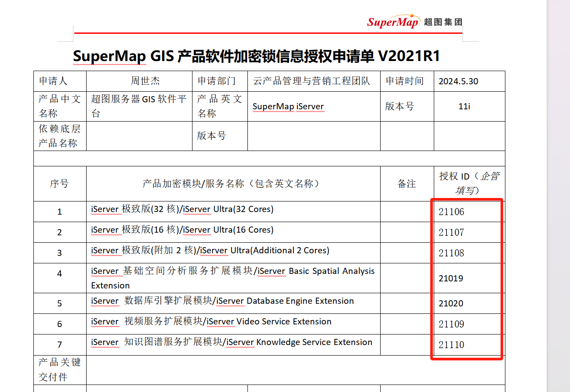Click the iServer Video Service Extension entry
Image resolution: width=570 pixels, height=392 pixels.
[211, 322]
